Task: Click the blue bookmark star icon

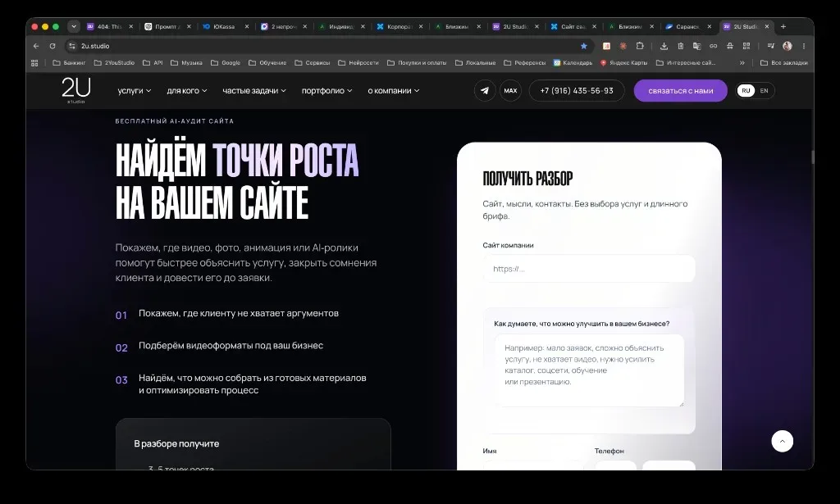Action: click(584, 46)
